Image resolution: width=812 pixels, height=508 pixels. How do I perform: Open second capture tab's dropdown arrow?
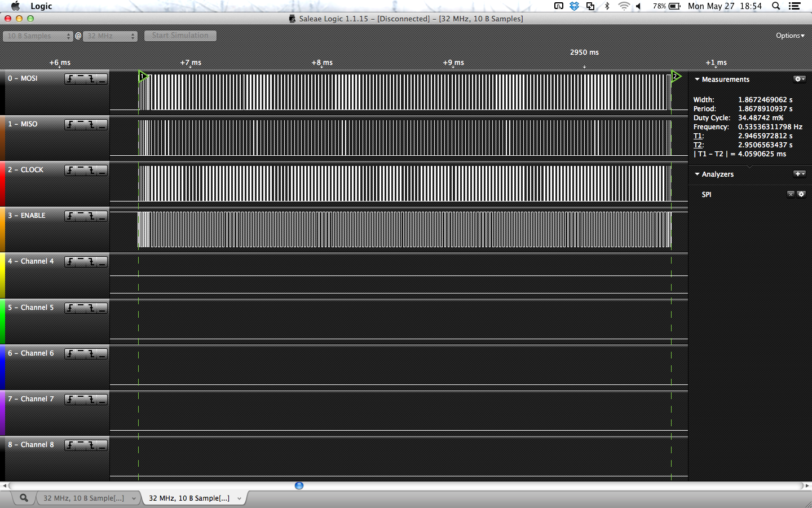(239, 498)
